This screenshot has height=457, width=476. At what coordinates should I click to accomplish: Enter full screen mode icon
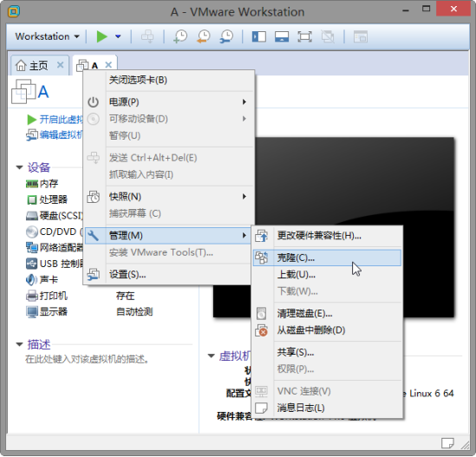(304, 36)
